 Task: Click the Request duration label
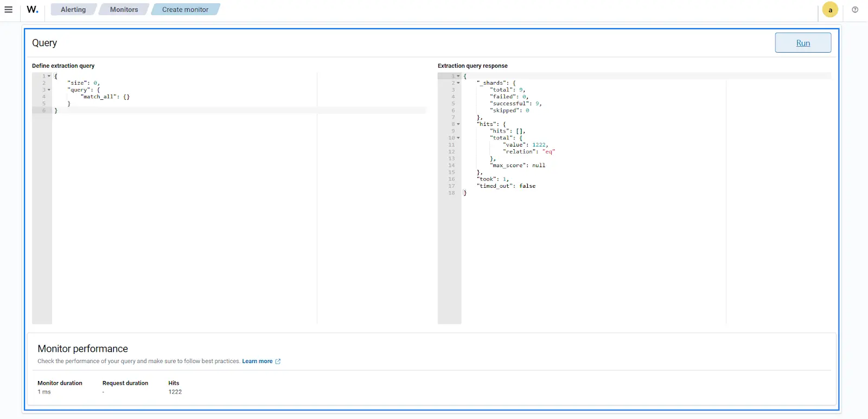125,383
